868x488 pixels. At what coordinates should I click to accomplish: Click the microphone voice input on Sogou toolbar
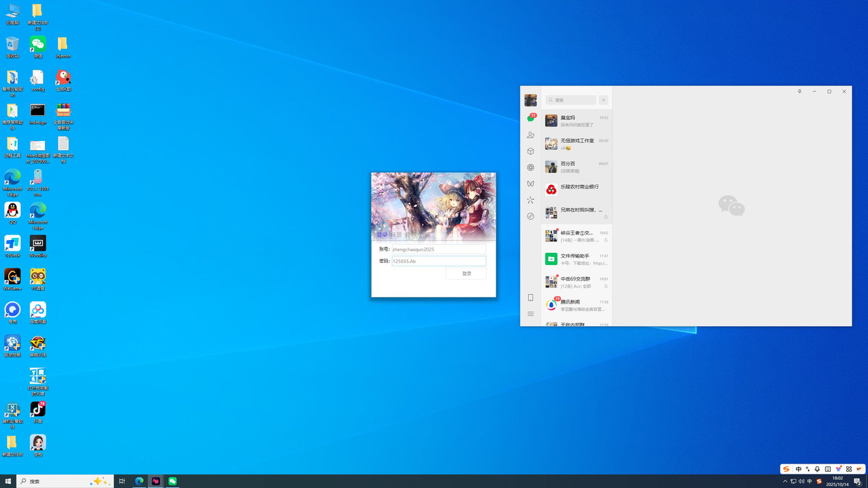tap(817, 469)
